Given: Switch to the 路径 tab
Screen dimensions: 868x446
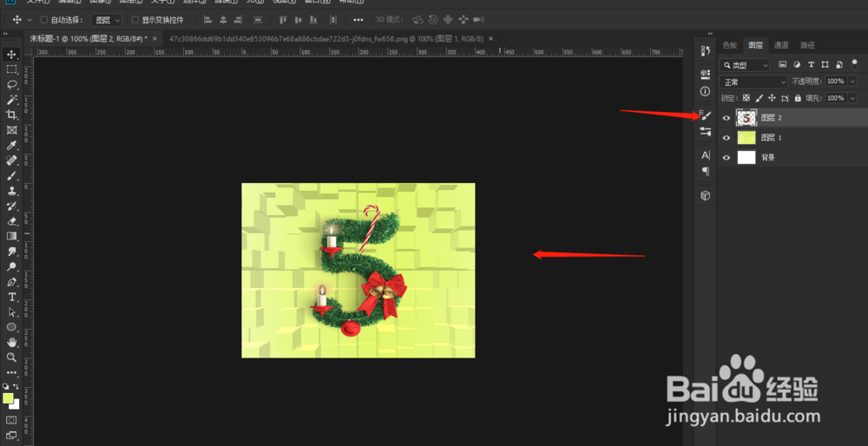Looking at the screenshot, I should click(x=807, y=45).
